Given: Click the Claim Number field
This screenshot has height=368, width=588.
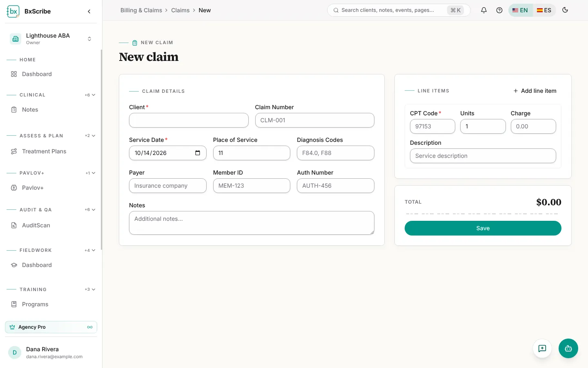Looking at the screenshot, I should tap(315, 120).
